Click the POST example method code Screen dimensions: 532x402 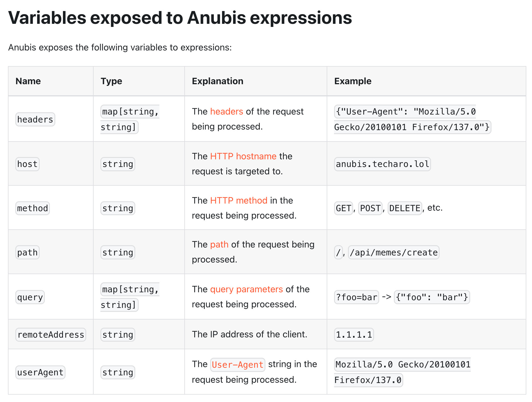point(370,208)
